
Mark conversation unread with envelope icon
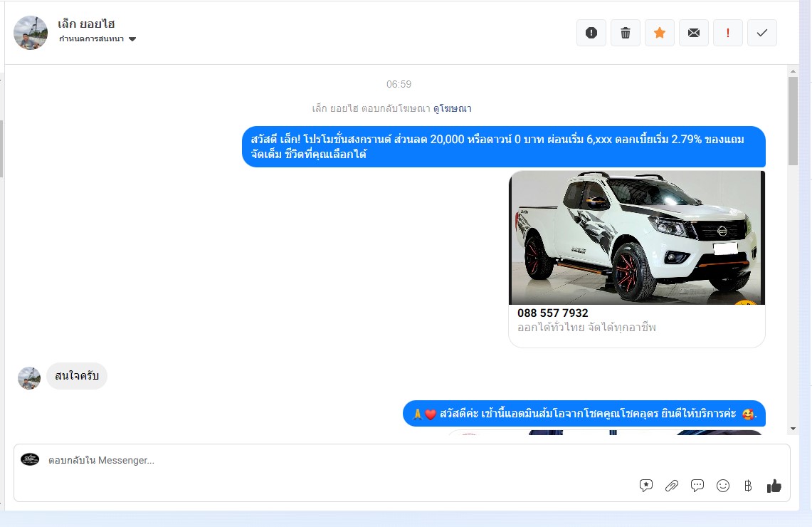693,33
